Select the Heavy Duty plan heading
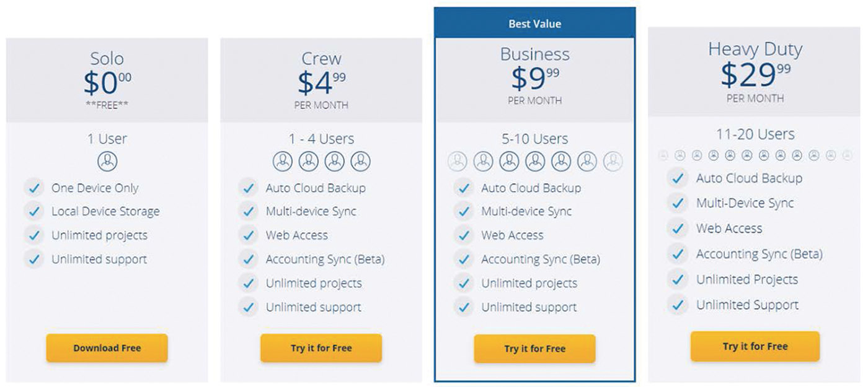Viewport: 868px width, 387px height. coord(755,49)
